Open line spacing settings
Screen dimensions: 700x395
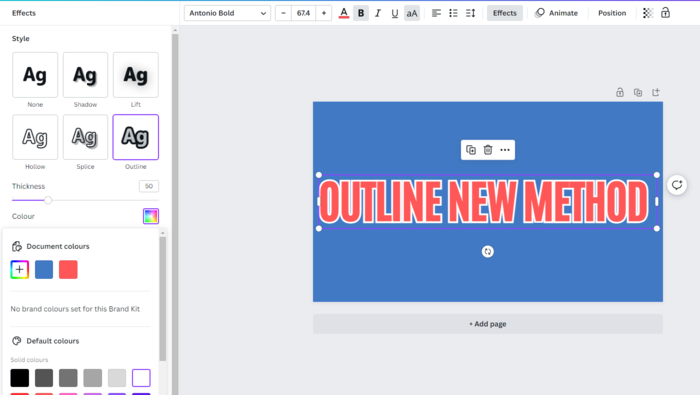coord(470,13)
